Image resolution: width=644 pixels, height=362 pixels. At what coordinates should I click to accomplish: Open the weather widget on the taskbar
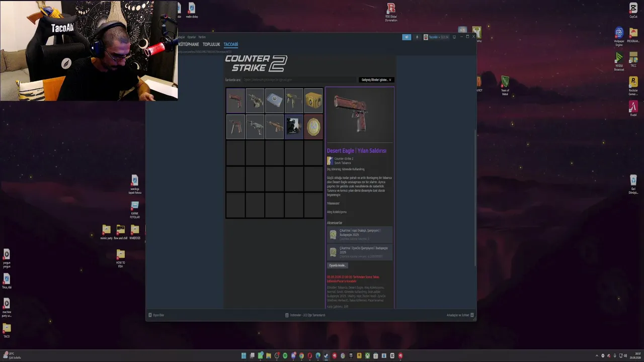click(x=12, y=355)
